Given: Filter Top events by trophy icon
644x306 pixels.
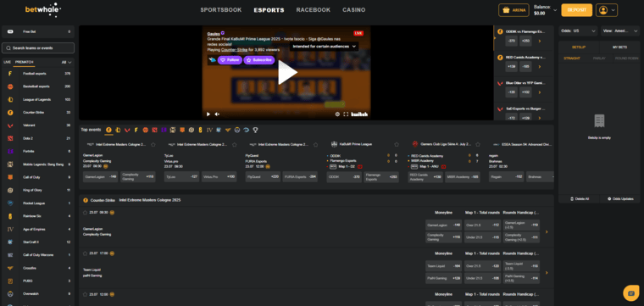Looking at the screenshot, I should click(255, 130).
